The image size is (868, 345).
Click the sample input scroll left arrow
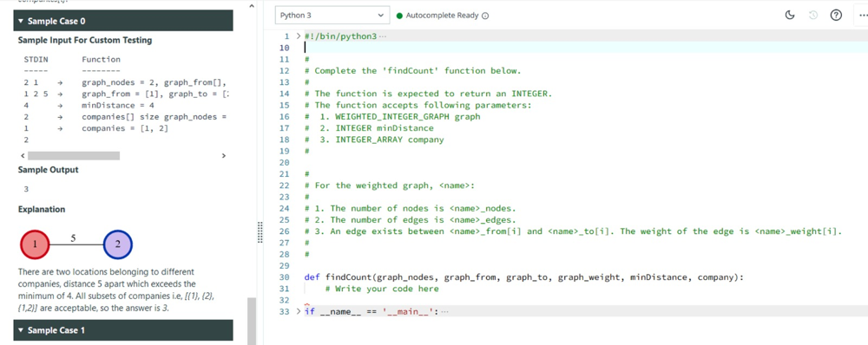tap(22, 156)
